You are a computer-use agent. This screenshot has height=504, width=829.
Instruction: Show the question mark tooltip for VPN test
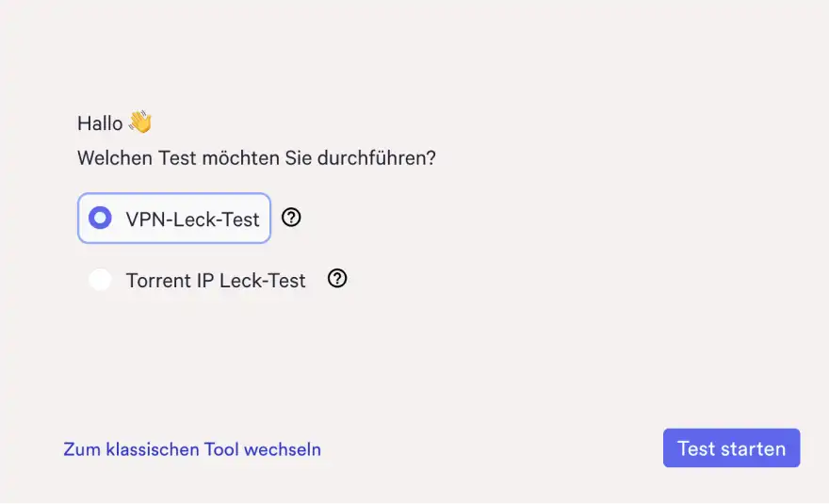coord(292,218)
